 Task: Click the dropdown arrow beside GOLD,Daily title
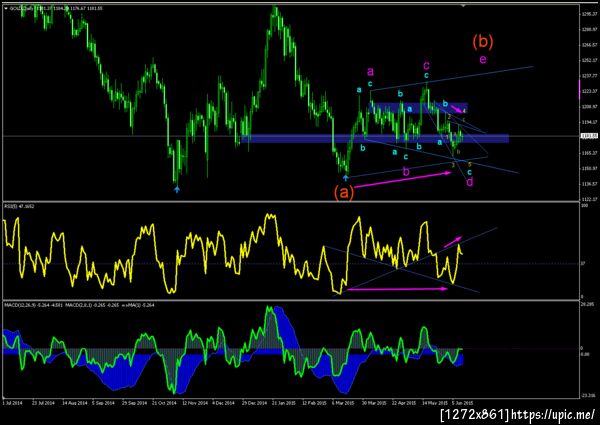[6, 8]
